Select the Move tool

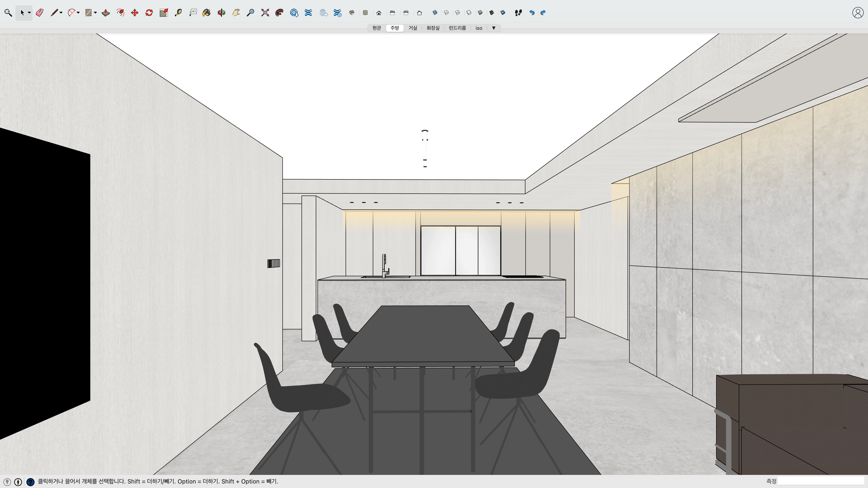click(135, 13)
